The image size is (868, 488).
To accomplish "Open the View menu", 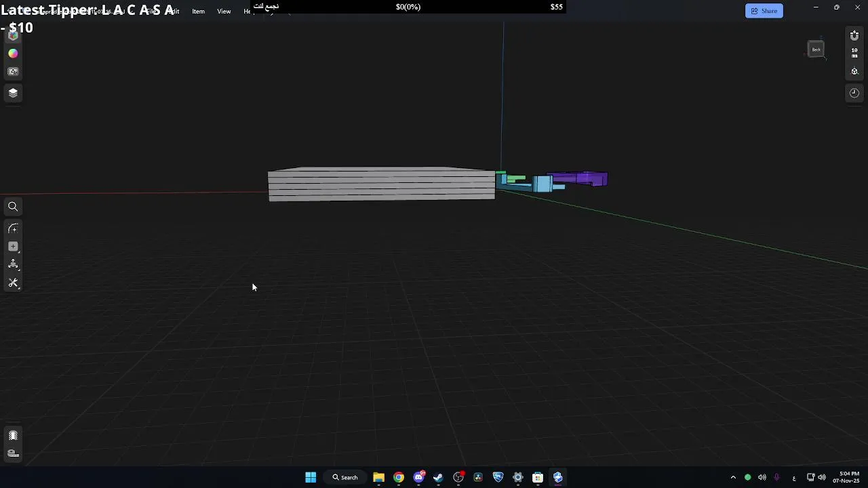I will [224, 12].
